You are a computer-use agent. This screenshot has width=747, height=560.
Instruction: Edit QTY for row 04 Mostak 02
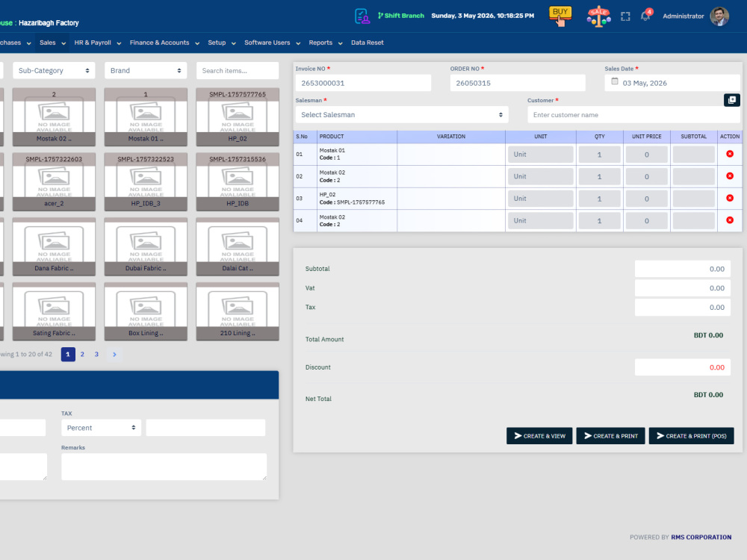(x=599, y=220)
